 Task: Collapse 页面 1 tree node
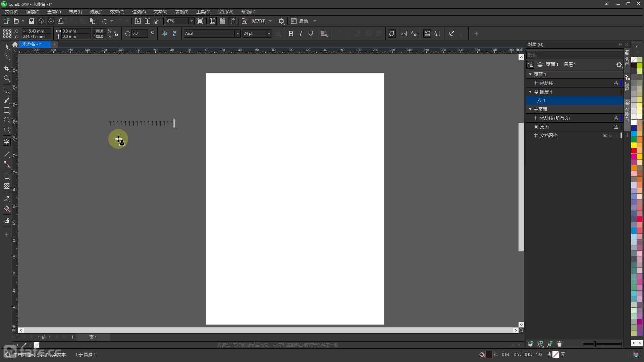(x=530, y=74)
